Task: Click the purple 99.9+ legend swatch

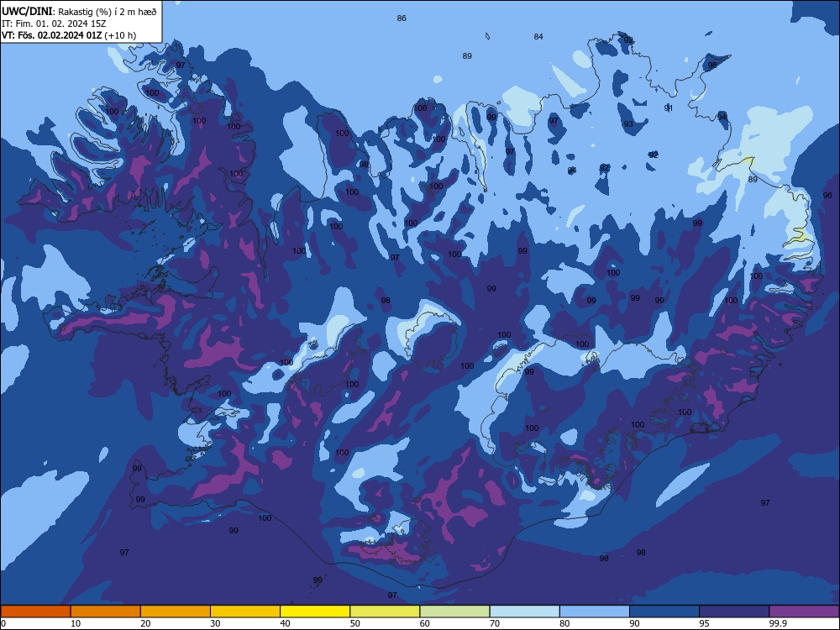Action: [804, 612]
